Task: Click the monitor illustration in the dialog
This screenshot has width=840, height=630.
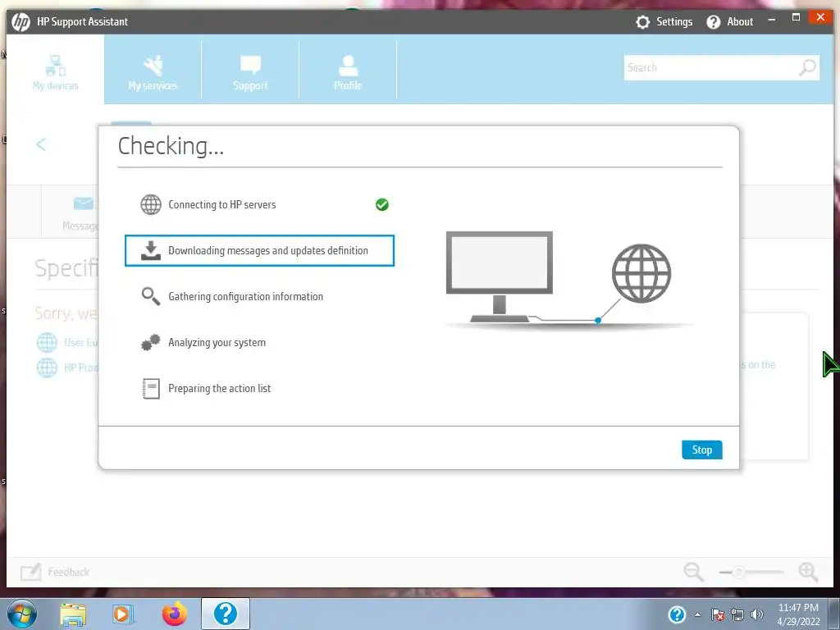Action: 500,276
